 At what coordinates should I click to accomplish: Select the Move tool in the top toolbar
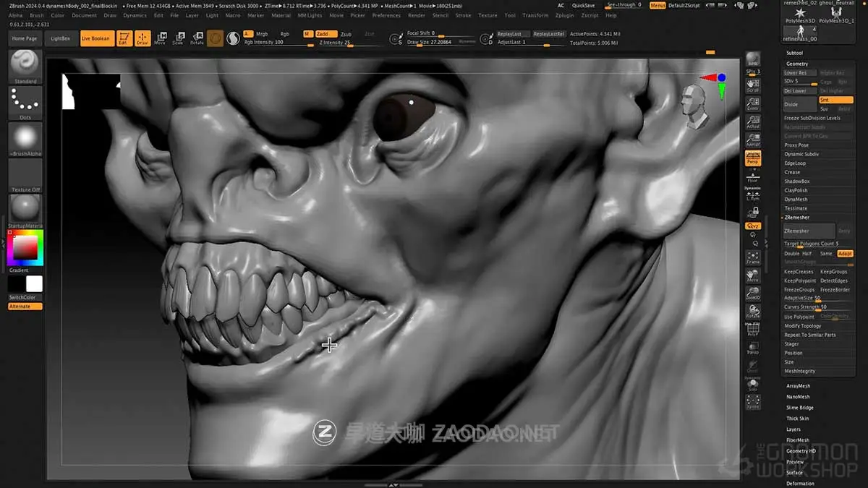point(161,40)
